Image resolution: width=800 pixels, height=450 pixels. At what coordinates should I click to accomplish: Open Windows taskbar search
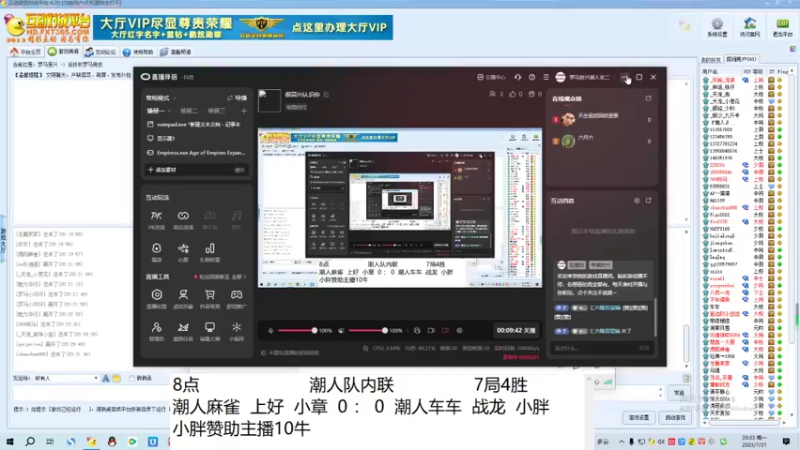30,441
